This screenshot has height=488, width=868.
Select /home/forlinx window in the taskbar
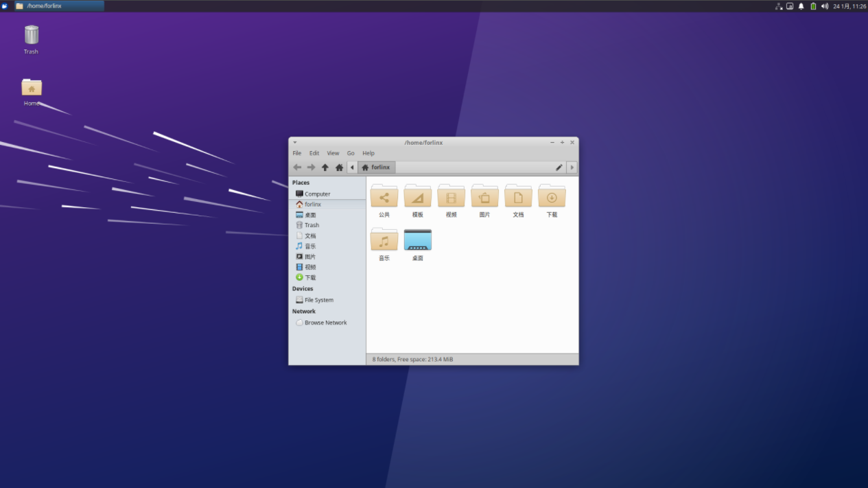pos(59,6)
